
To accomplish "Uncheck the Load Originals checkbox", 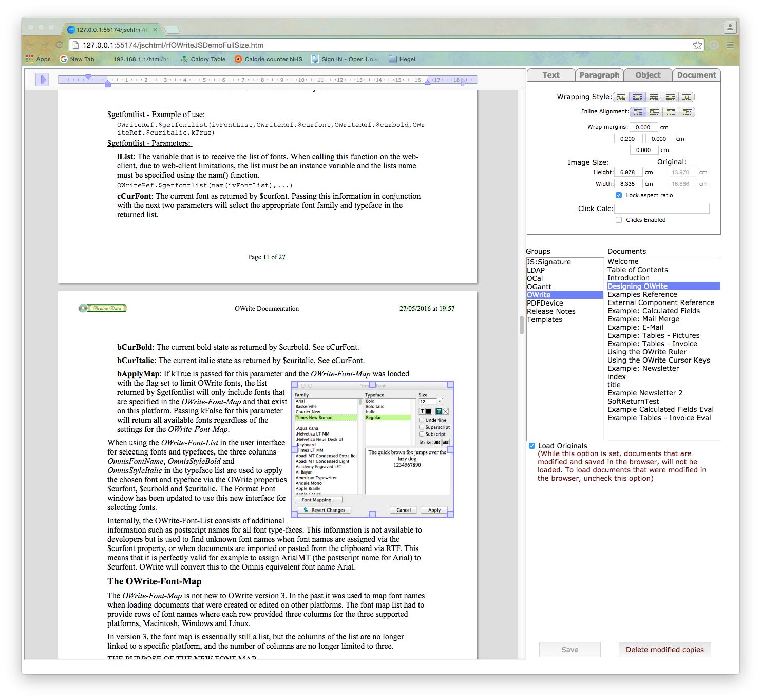I will 532,446.
